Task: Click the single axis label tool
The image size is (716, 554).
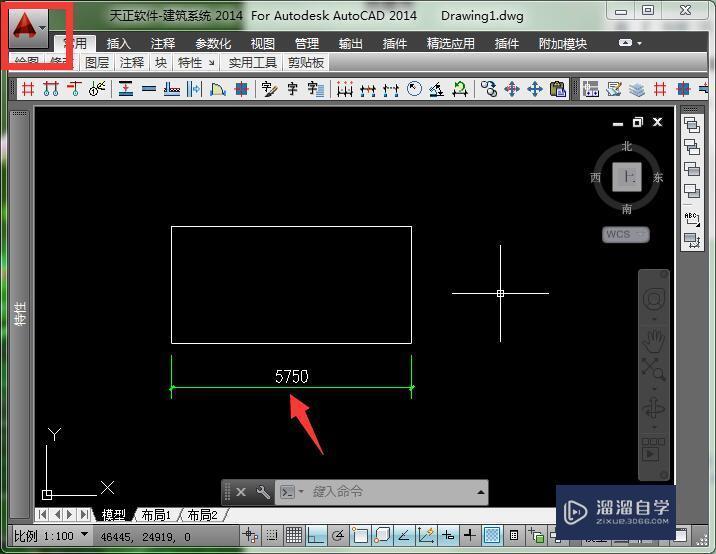Action: [x=75, y=89]
